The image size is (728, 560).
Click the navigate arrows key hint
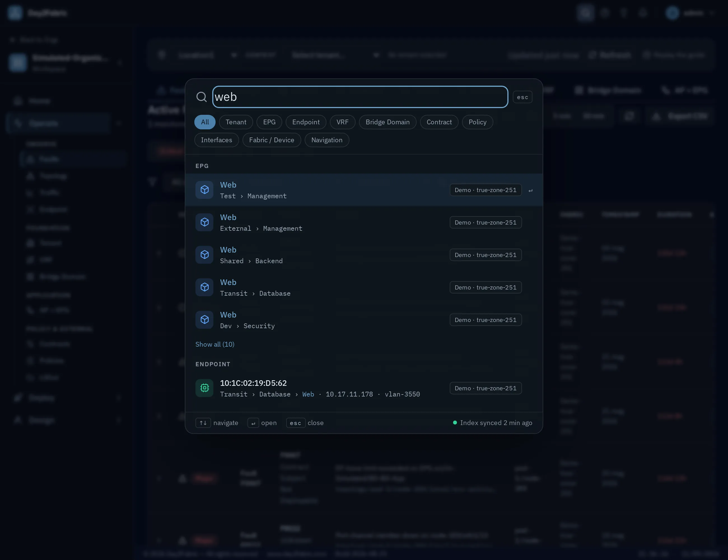coord(203,423)
